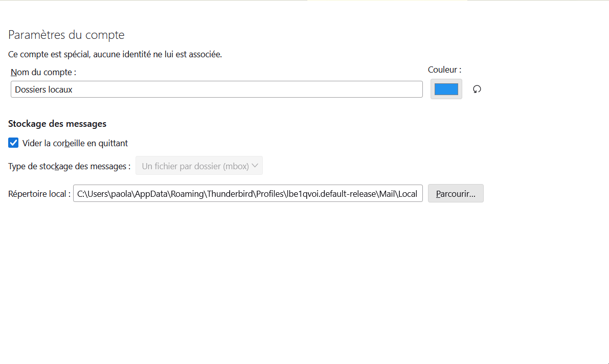Click the 'Vider la corbeille en quittant' label
The height and width of the screenshot is (364, 609).
(x=75, y=143)
